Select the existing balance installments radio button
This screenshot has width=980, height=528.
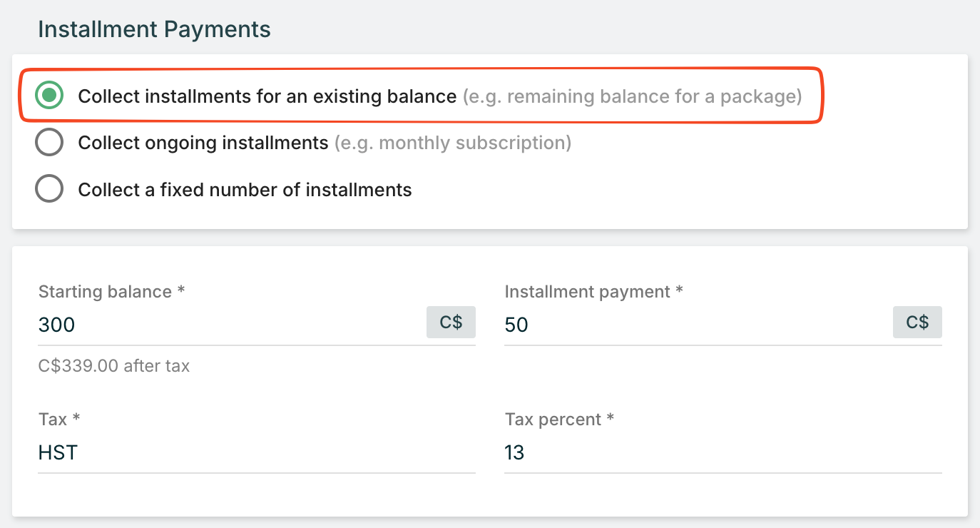click(49, 96)
